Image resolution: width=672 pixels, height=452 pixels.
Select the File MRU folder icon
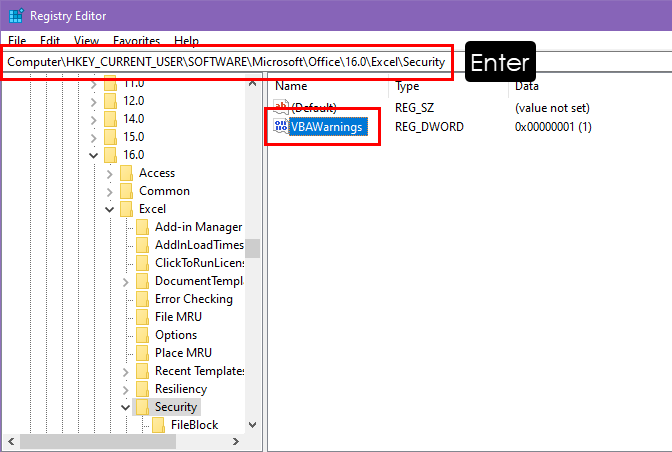(x=142, y=317)
